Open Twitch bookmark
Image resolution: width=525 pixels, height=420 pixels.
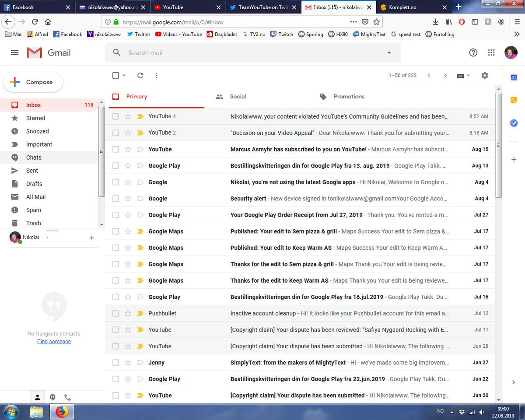(282, 34)
